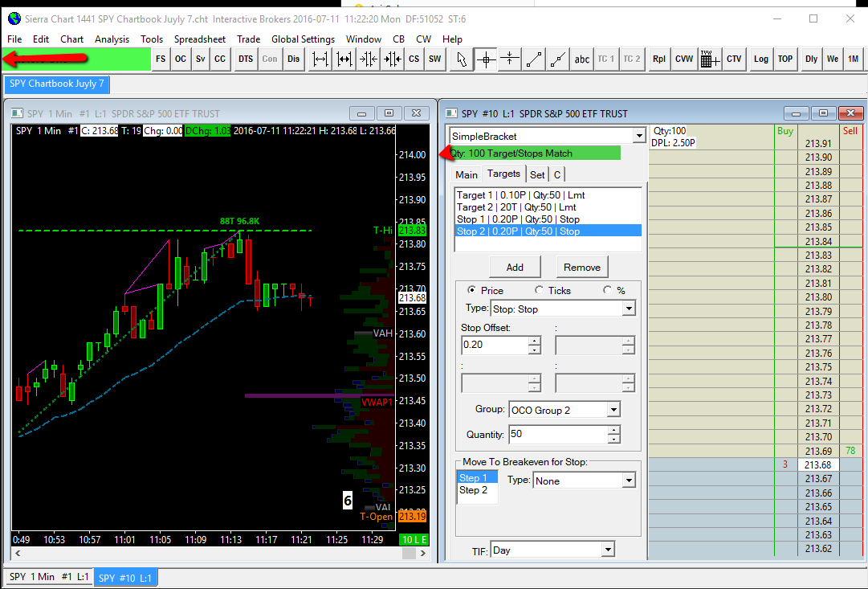Click scroll left arrow on chart scrollbar
Screen dimensions: 868x589
[x=18, y=553]
